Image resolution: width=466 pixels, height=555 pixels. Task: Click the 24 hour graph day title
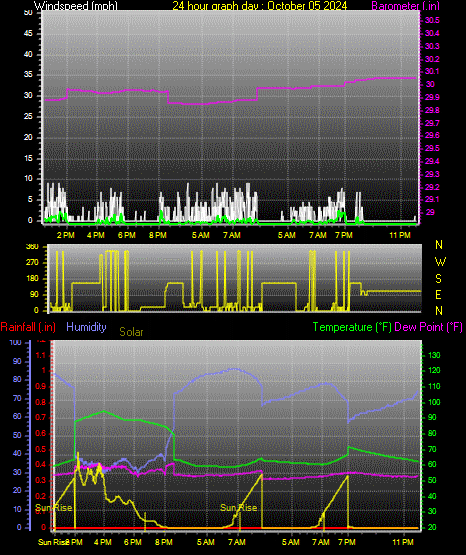point(260,6)
